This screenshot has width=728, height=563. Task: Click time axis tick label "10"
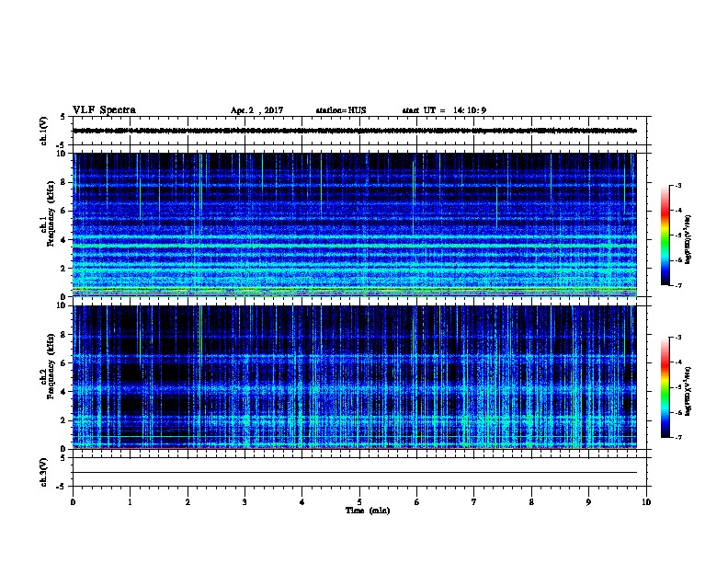pyautogui.click(x=646, y=502)
